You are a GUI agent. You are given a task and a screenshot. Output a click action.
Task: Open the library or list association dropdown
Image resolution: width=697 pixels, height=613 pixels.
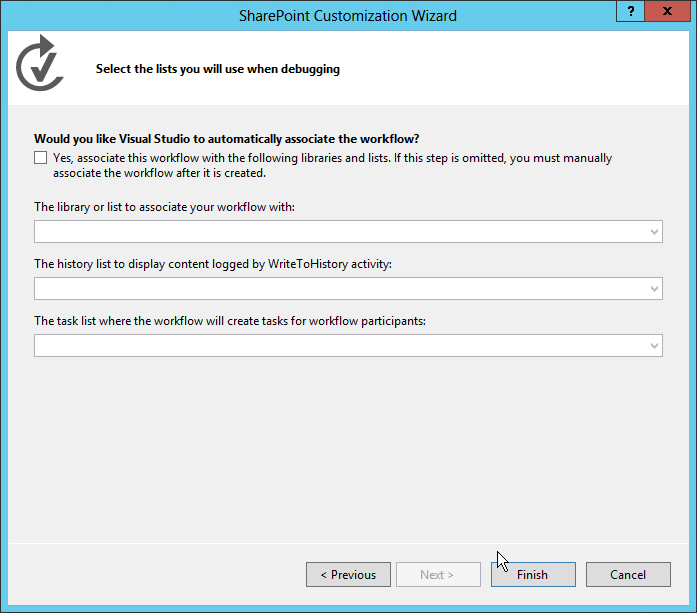click(x=348, y=232)
